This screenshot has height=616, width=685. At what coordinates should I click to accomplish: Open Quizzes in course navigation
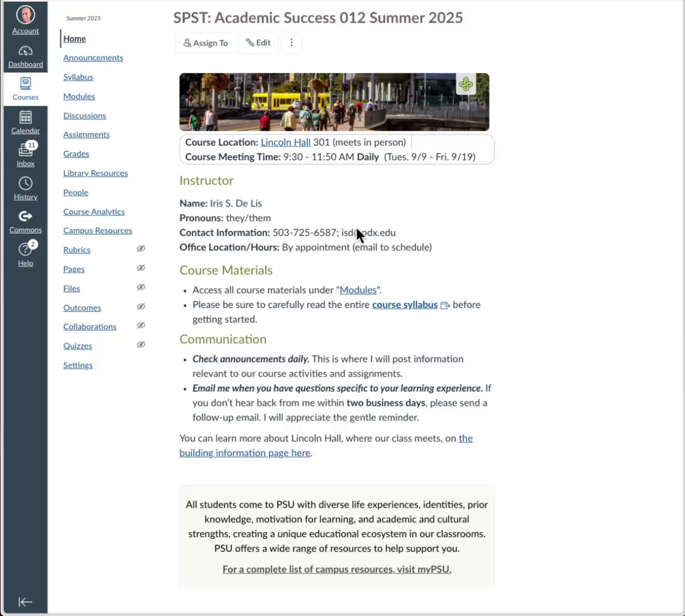click(x=78, y=346)
